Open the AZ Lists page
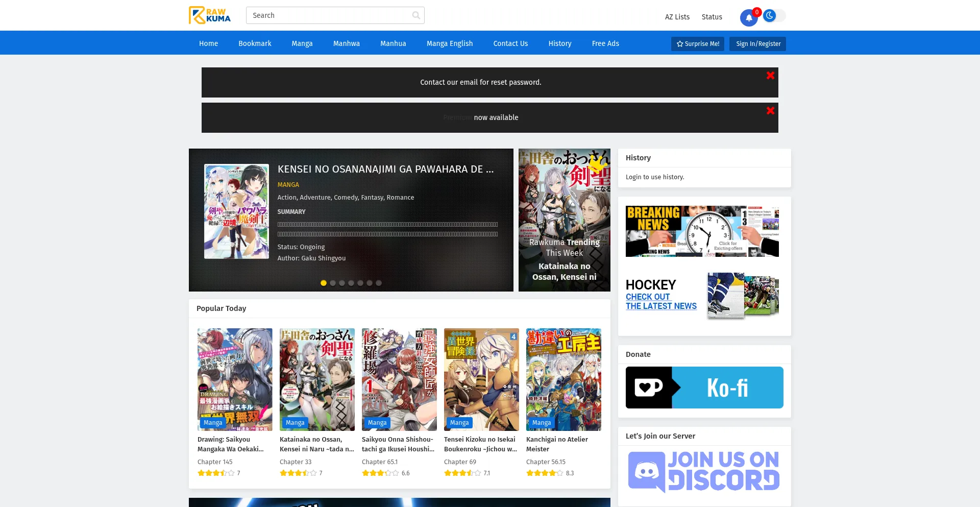The width and height of the screenshot is (980, 507). [x=676, y=17]
